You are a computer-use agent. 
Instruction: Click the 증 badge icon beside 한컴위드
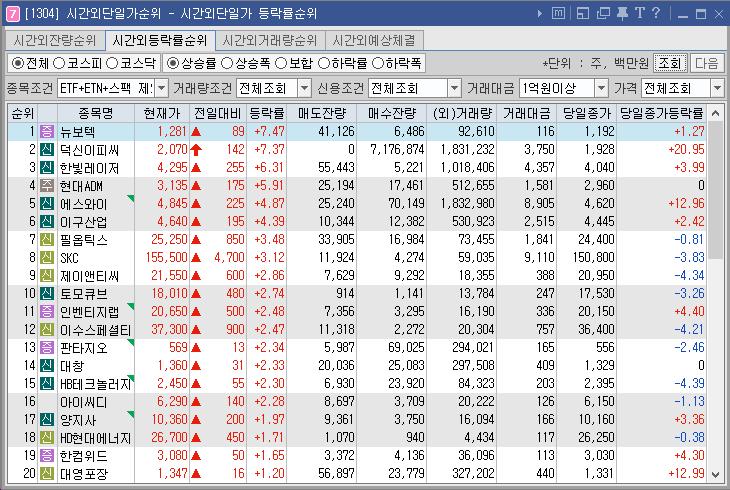47,456
